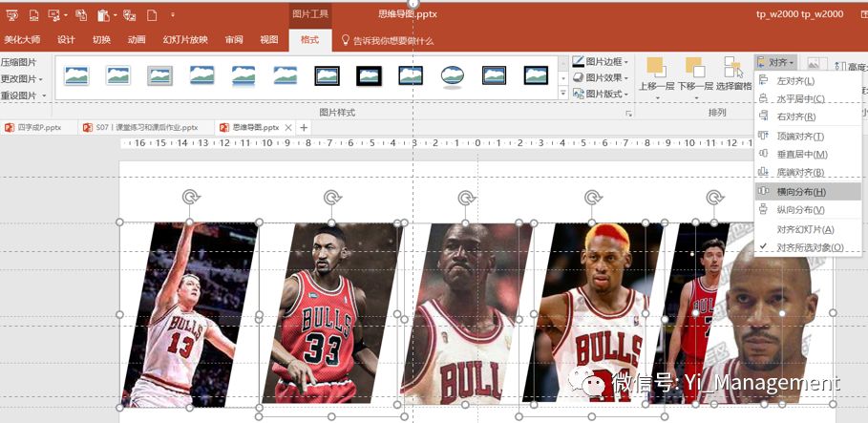
Task: Click rotation handle above the number 33 player picture
Action: pos(331,197)
